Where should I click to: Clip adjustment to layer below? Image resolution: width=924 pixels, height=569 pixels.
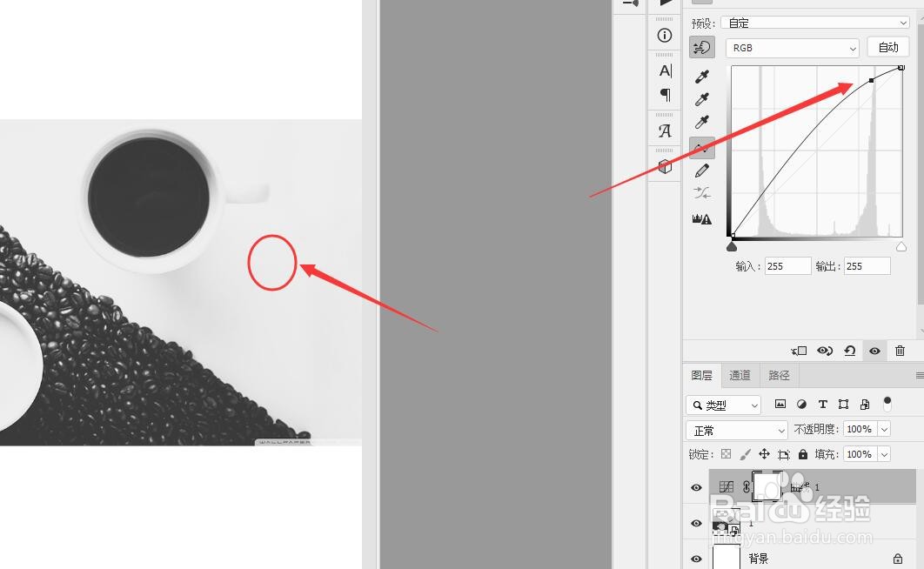coord(799,351)
